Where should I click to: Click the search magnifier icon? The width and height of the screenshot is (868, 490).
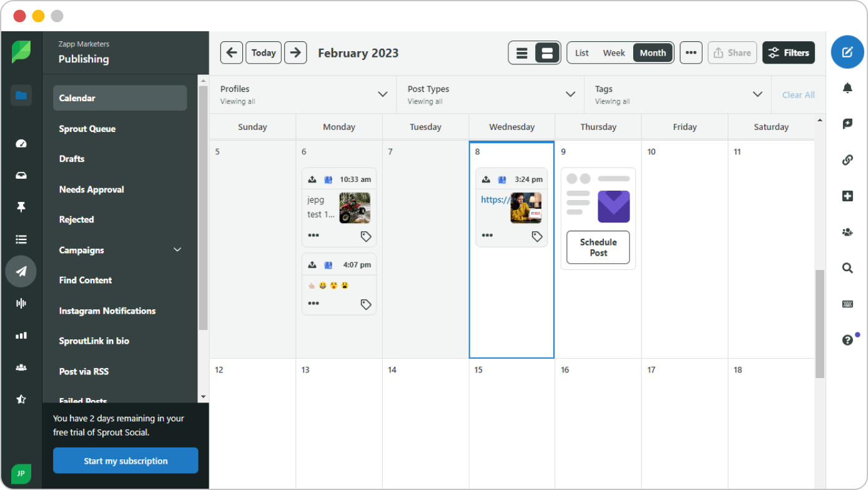[847, 268]
